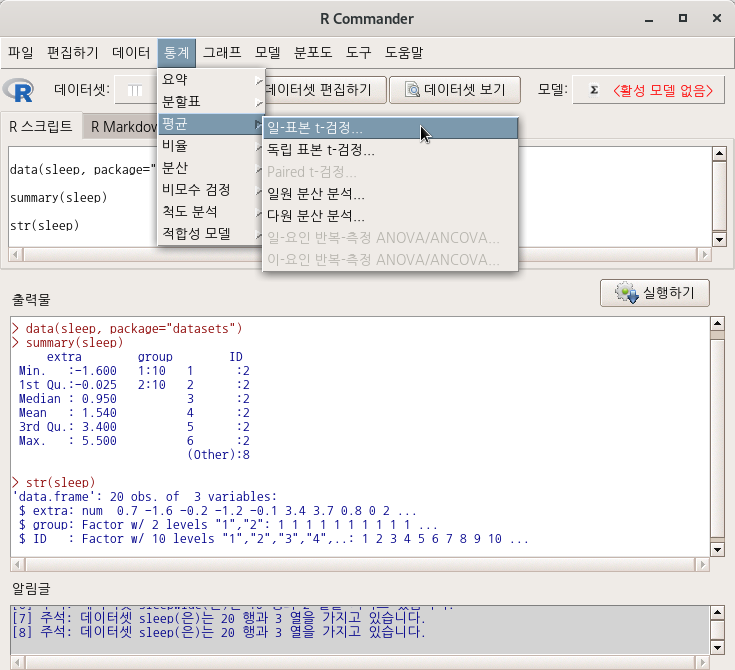Click messages pane scroll right arrow

coord(703,662)
